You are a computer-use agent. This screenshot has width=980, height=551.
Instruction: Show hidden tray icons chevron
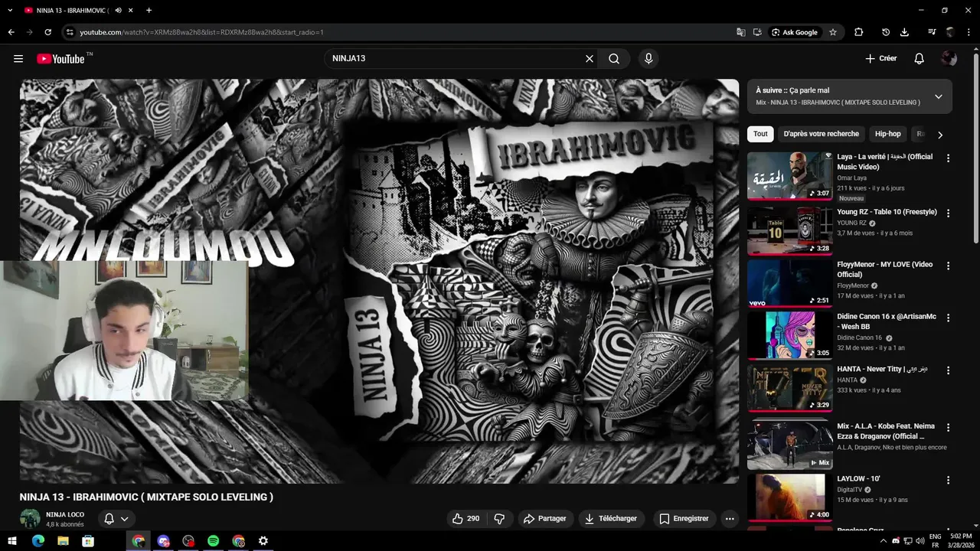(884, 541)
